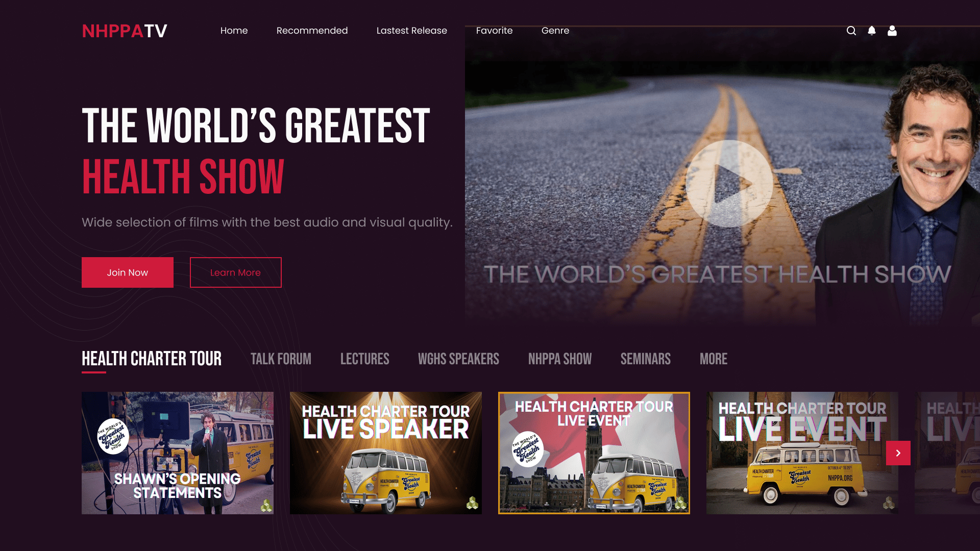Open the highlighted Live Event thumbnail with Canadian flag

tap(594, 453)
